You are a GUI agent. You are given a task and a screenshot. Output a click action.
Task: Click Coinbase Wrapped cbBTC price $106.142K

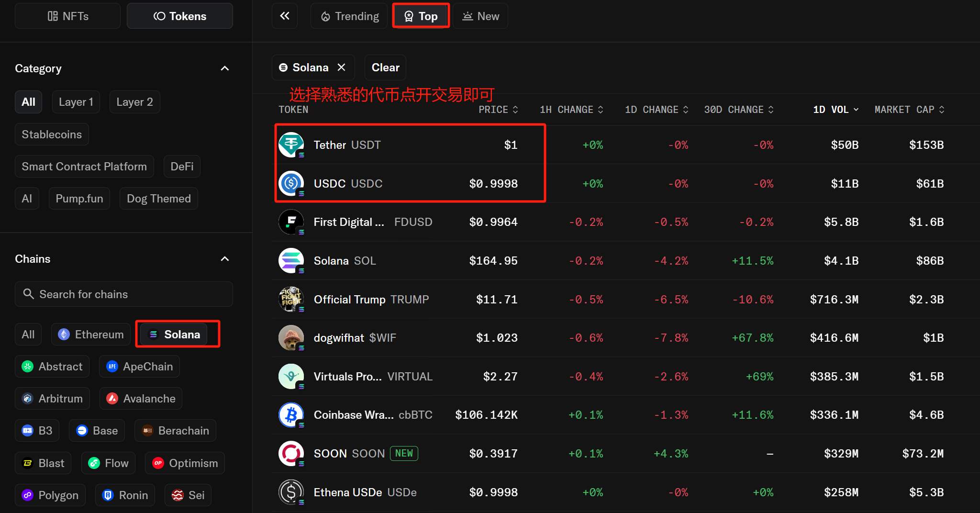click(486, 415)
